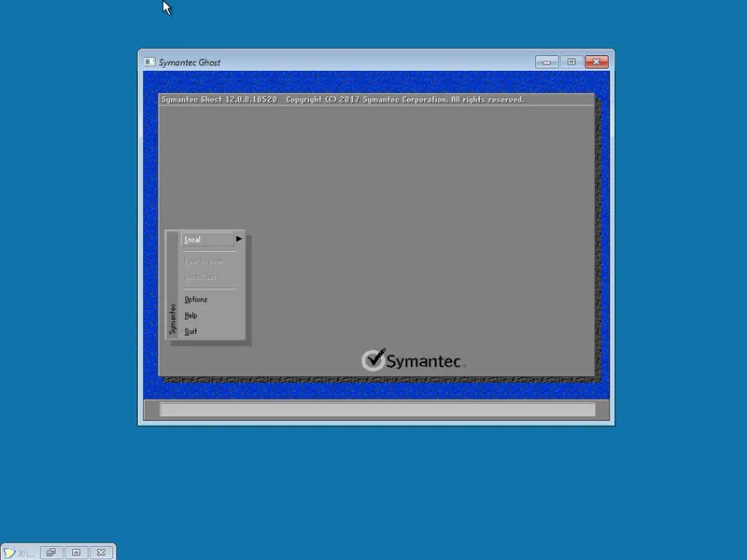
Task: Maximize the Symantec Ghost window
Action: point(571,62)
